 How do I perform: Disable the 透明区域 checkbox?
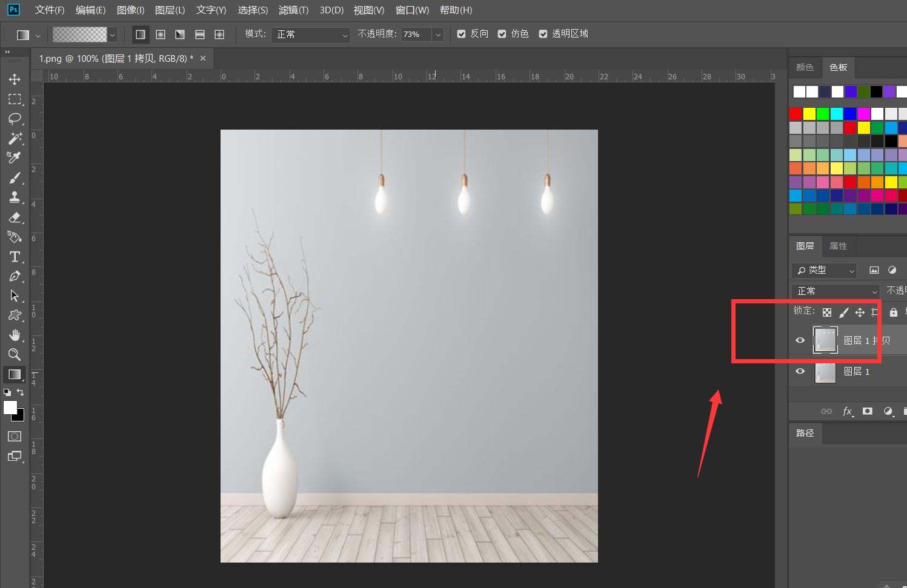click(543, 34)
